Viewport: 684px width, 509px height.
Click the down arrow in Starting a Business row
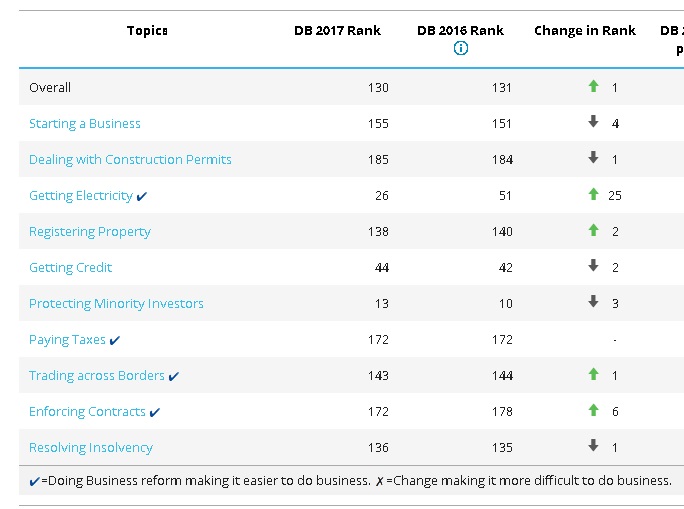pyautogui.click(x=593, y=121)
